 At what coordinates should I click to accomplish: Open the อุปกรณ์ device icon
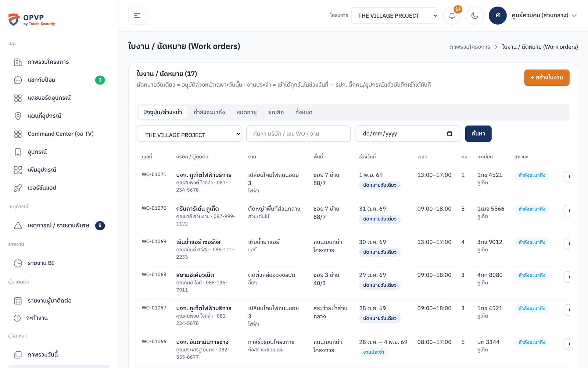click(18, 152)
